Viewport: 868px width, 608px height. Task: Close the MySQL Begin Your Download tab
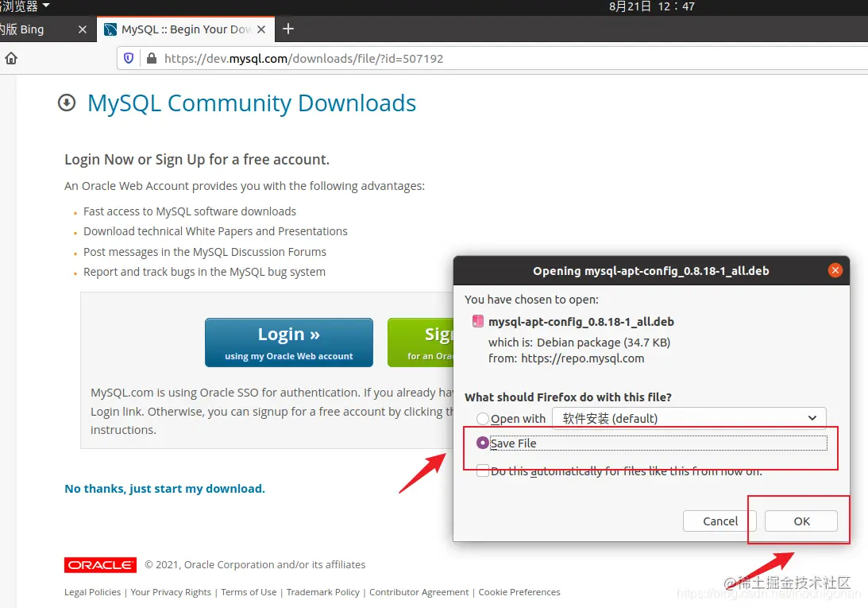tap(261, 29)
